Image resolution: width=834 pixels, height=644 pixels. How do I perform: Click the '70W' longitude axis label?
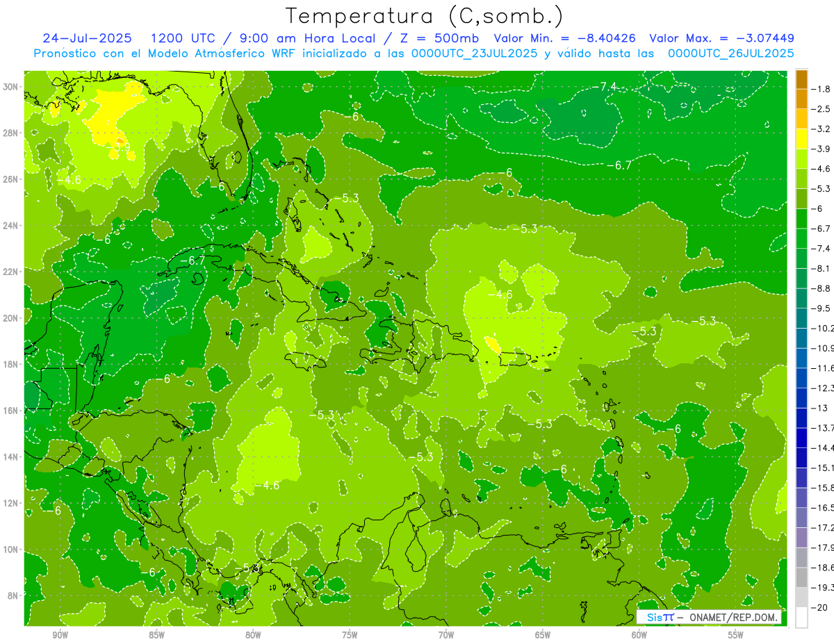coord(446,635)
